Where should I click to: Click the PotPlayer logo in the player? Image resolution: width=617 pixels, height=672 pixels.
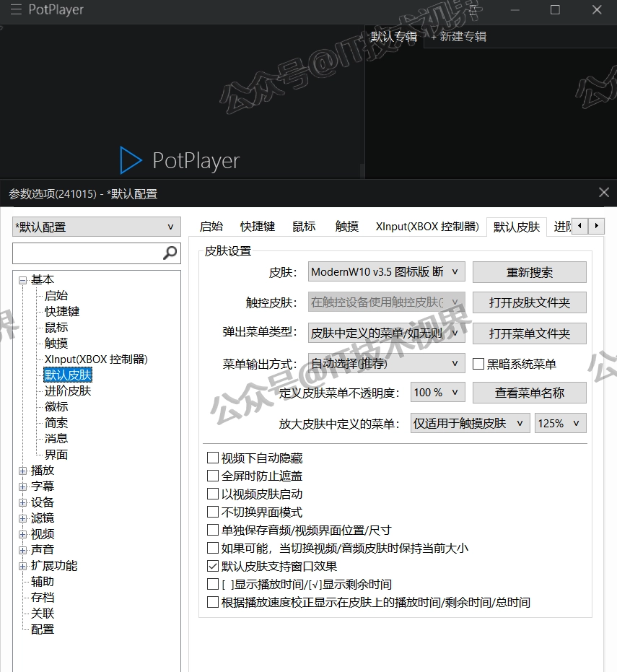pyautogui.click(x=180, y=160)
